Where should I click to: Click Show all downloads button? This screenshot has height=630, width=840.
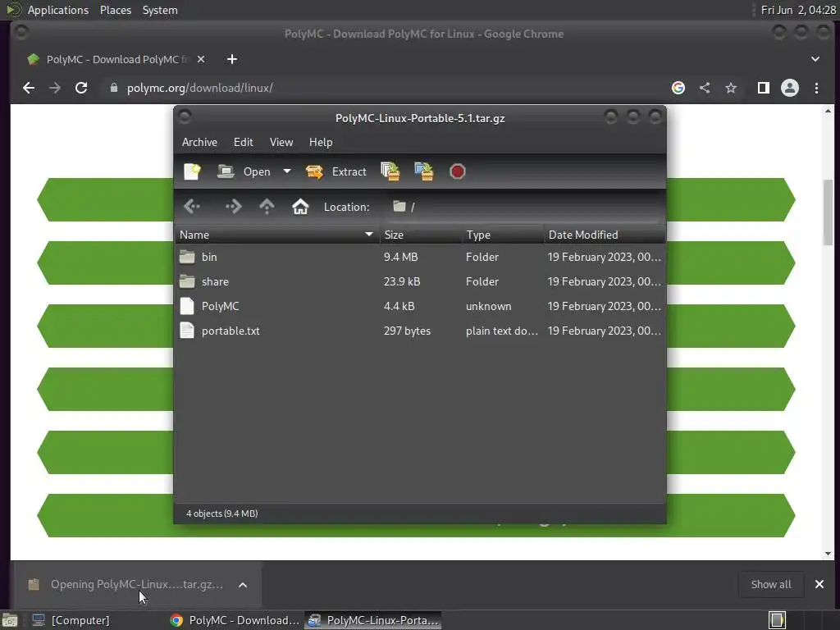tap(771, 584)
